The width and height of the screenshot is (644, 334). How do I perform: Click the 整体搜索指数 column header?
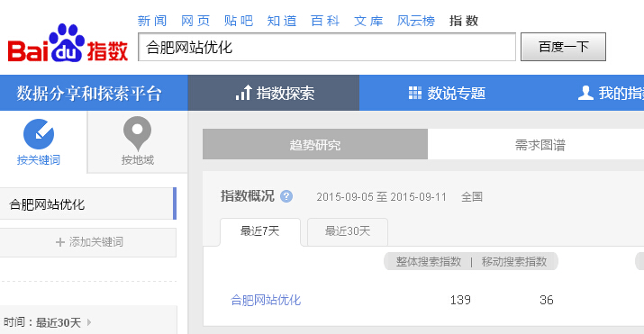pyautogui.click(x=429, y=262)
